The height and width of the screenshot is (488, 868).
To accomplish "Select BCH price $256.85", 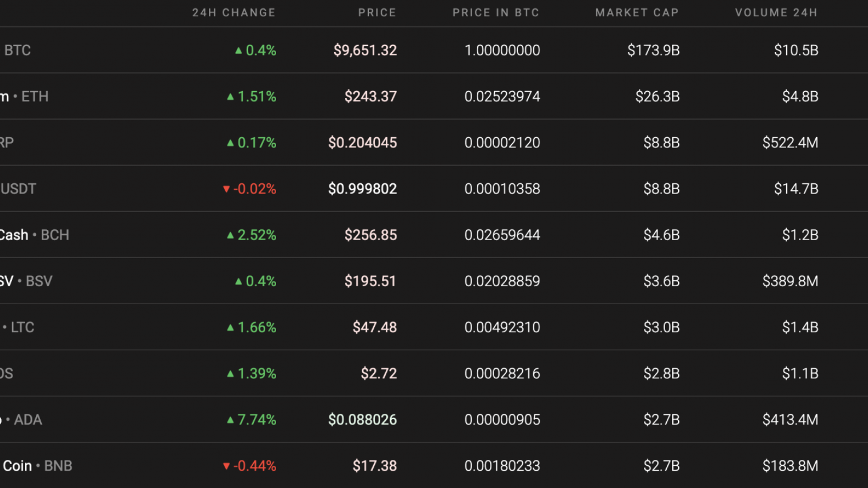I will [371, 235].
